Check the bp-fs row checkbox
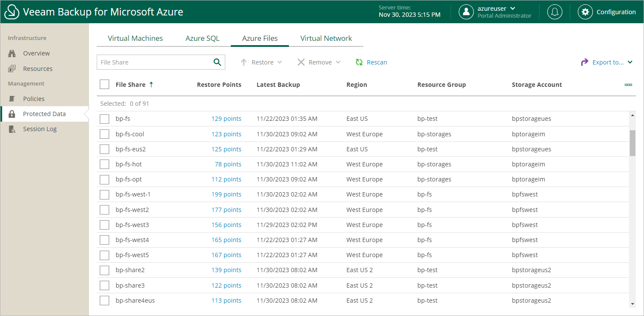The height and width of the screenshot is (316, 644). coord(104,119)
